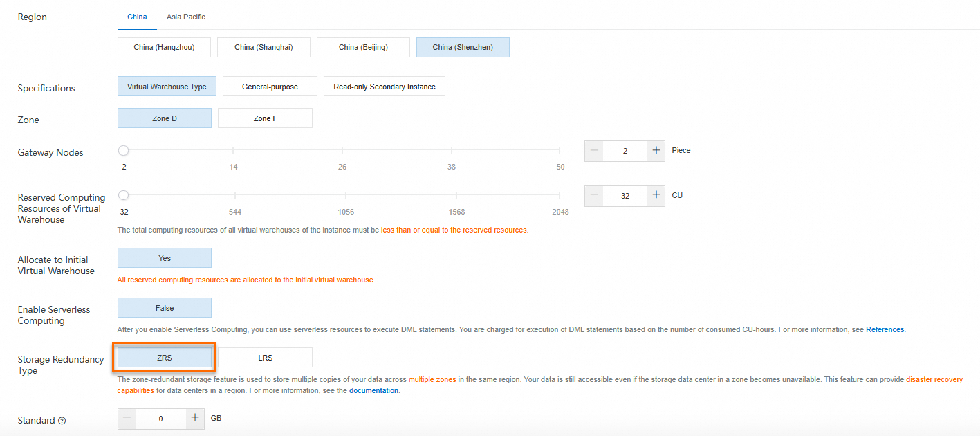The image size is (980, 436).
Task: Increase Gateway Nodes with plus icon
Action: click(x=656, y=151)
